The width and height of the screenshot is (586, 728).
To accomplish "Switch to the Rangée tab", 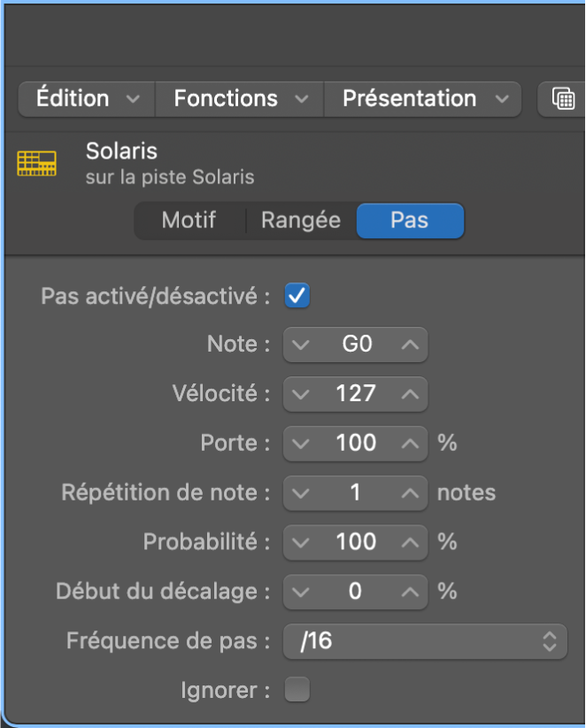I will pyautogui.click(x=301, y=221).
